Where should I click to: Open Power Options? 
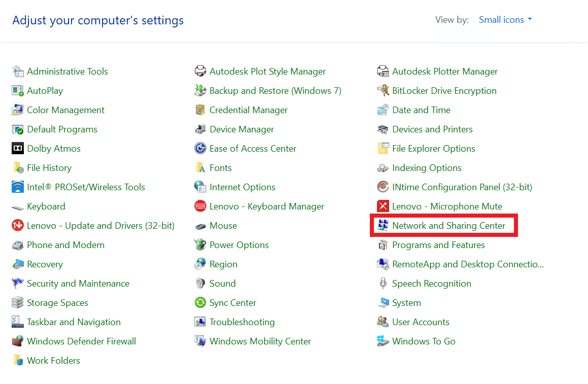(239, 245)
